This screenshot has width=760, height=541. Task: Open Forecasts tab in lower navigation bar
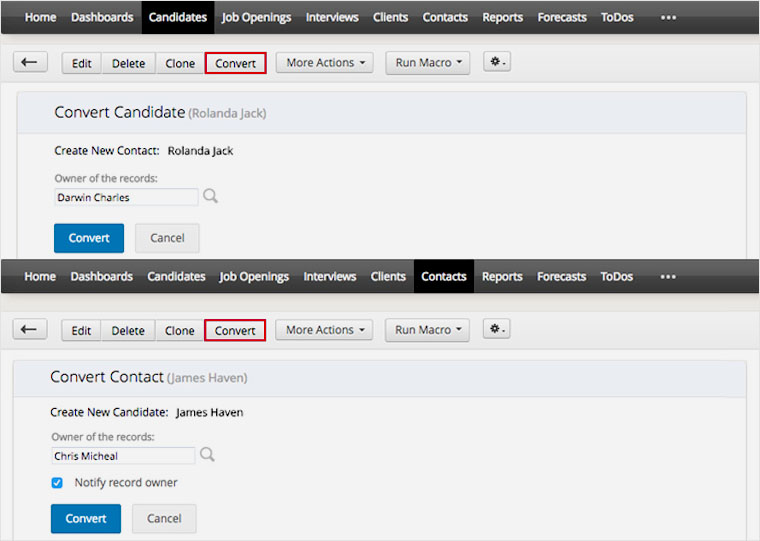562,276
